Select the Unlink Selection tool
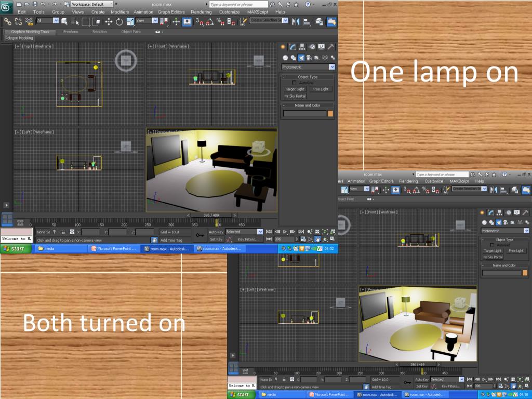This screenshot has height=399, width=532. [x=18, y=22]
